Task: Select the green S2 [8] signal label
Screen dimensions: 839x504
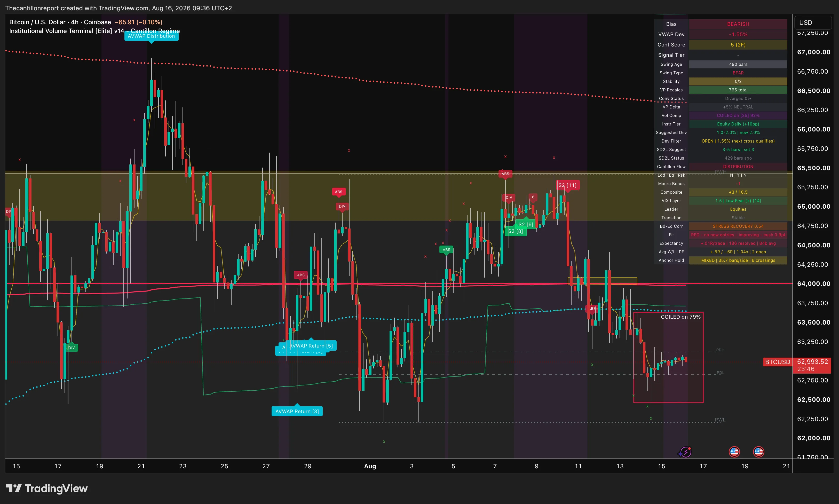Action: point(516,231)
